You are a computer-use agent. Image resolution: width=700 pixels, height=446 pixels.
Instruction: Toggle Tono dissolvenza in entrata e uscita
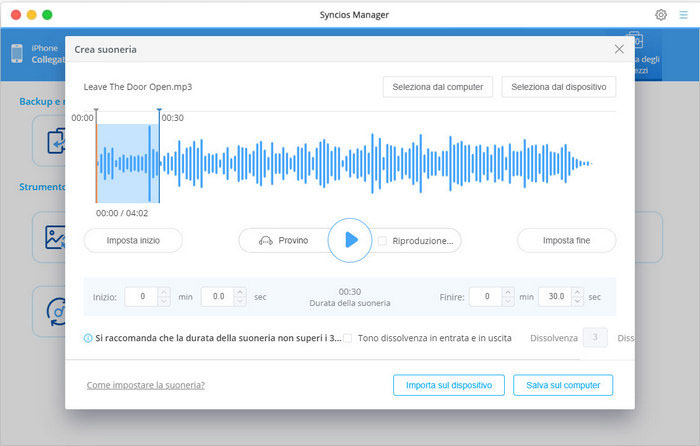pyautogui.click(x=347, y=338)
